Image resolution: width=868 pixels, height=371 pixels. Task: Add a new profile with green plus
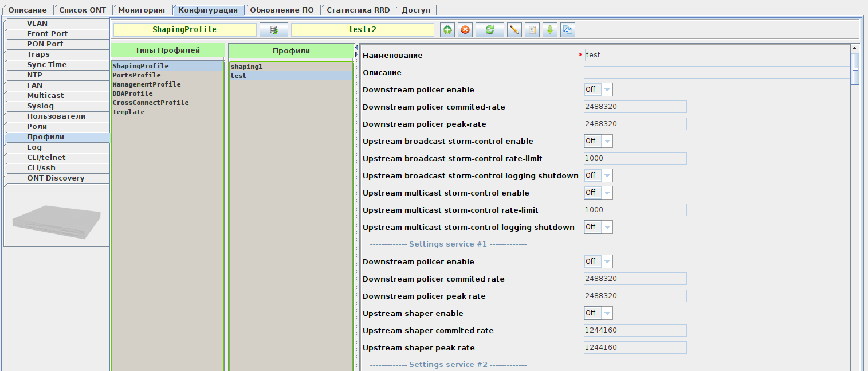[x=447, y=30]
